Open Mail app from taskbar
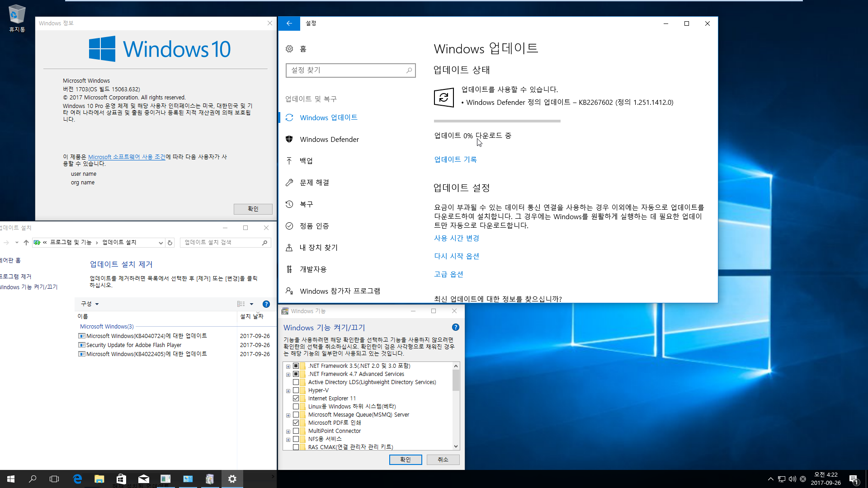The image size is (868, 488). (x=143, y=479)
